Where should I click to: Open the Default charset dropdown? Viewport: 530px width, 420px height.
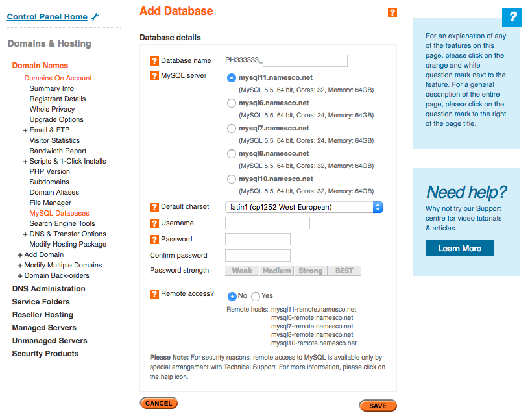click(x=304, y=207)
